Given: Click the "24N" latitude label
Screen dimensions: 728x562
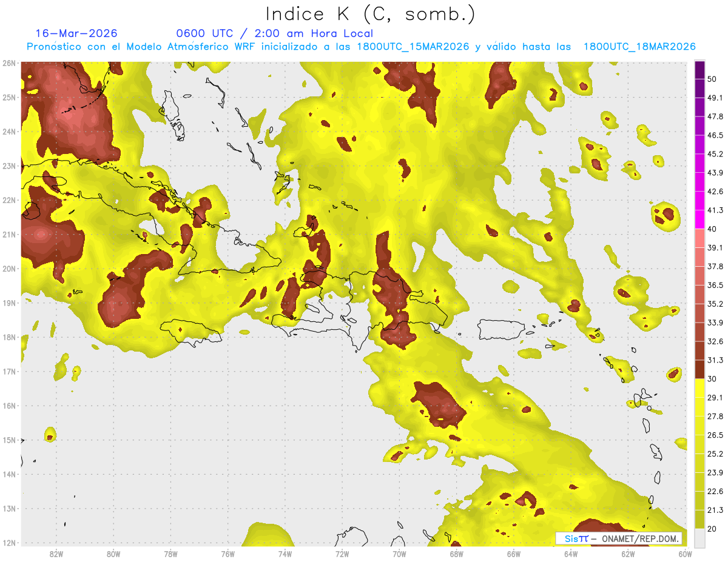Looking at the screenshot, I should pos(8,132).
